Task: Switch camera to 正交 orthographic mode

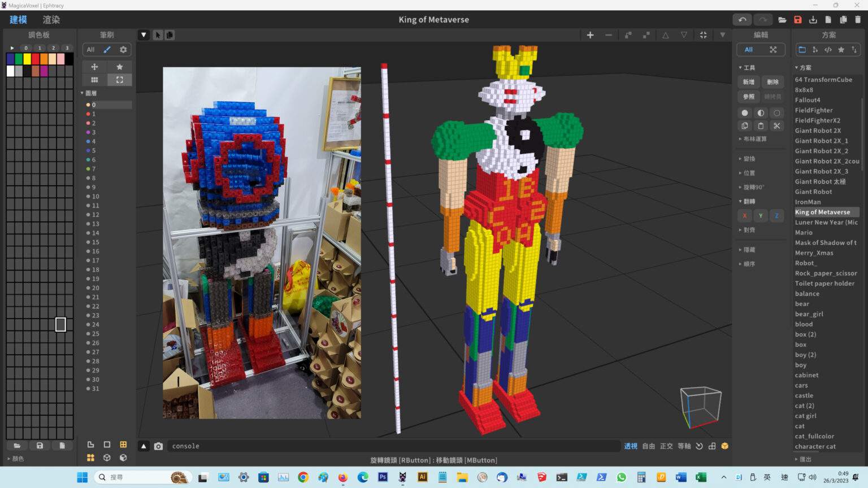Action: coord(666,446)
